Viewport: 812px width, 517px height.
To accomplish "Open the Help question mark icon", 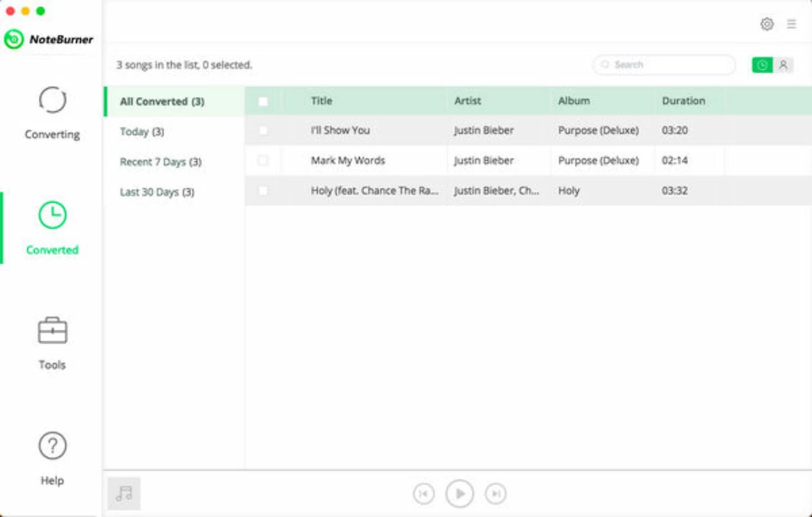I will tap(52, 445).
